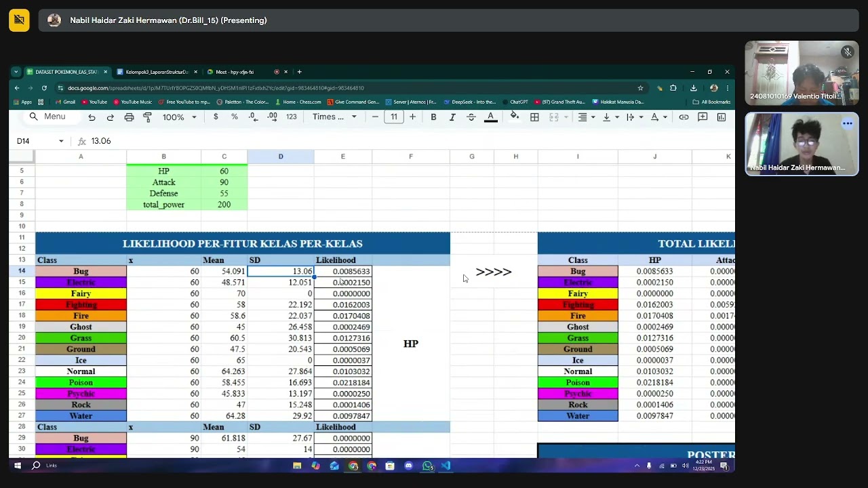Open the 123 more number formats menu

[x=292, y=117]
